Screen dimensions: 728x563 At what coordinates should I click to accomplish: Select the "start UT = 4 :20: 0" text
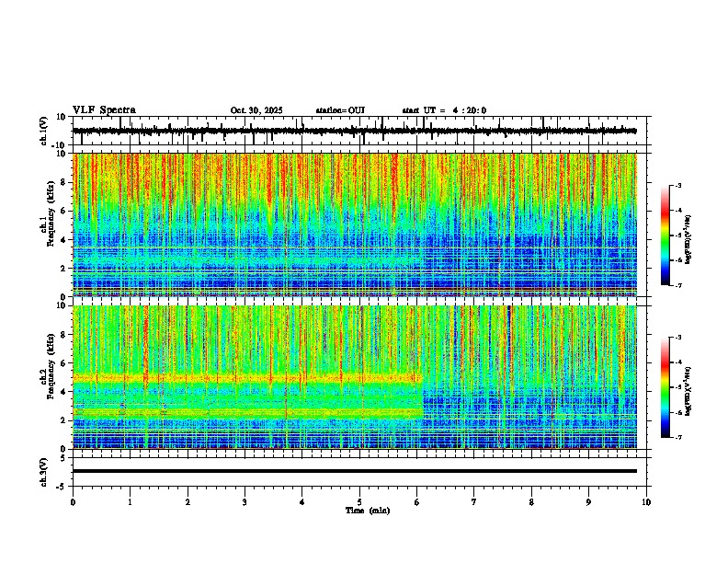[x=444, y=110]
